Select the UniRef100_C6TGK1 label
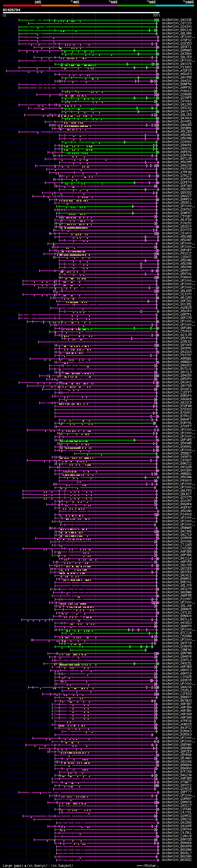197x868 pixels. [x=177, y=101]
